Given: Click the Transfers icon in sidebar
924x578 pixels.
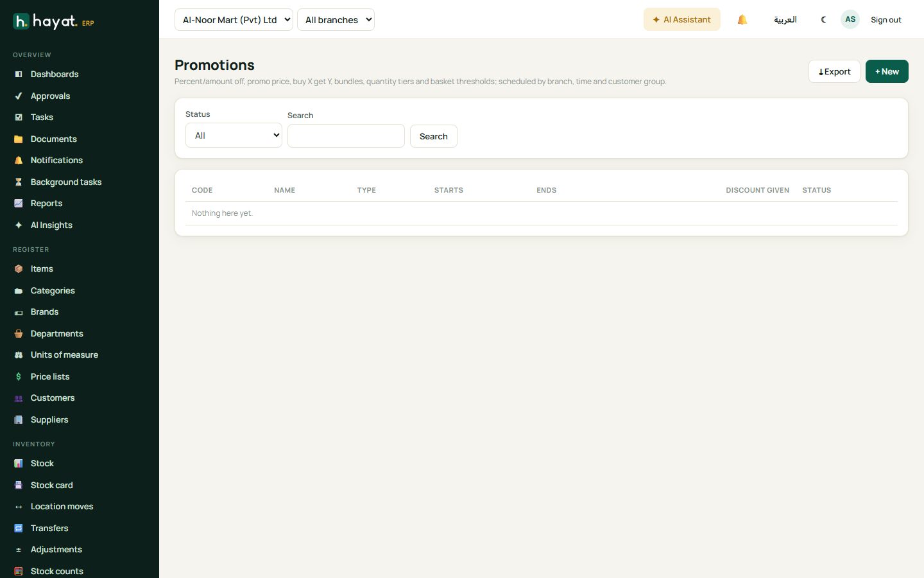Looking at the screenshot, I should tap(19, 529).
